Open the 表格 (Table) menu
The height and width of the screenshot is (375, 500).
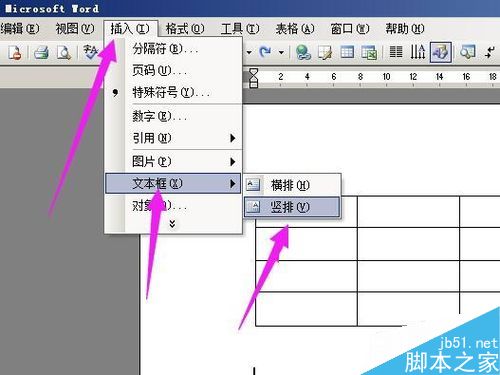[x=295, y=29]
